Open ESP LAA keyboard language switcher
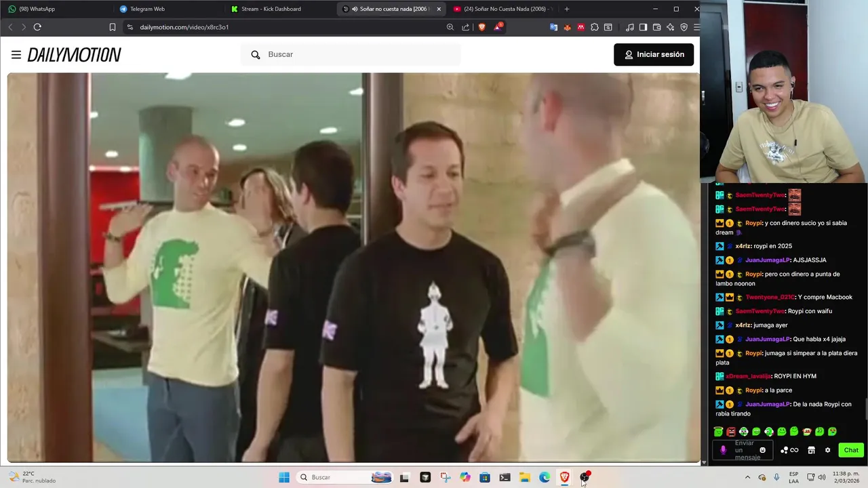The image size is (868, 488). [793, 477]
